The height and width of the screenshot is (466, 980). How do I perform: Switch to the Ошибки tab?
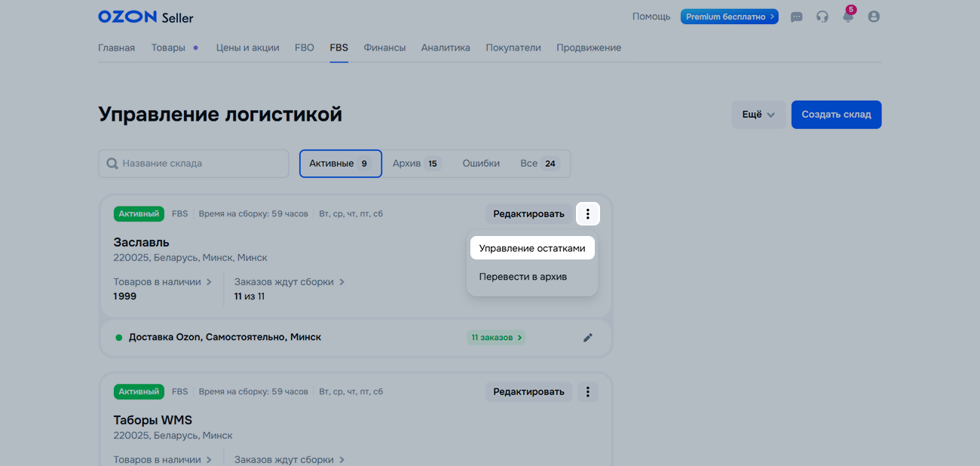(x=481, y=164)
